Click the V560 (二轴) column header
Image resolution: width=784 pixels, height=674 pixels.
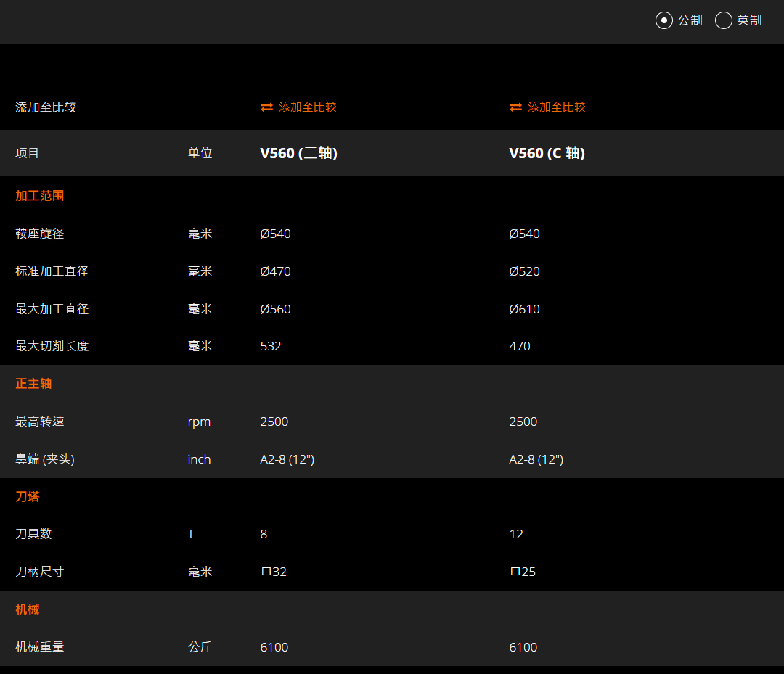[x=298, y=153]
